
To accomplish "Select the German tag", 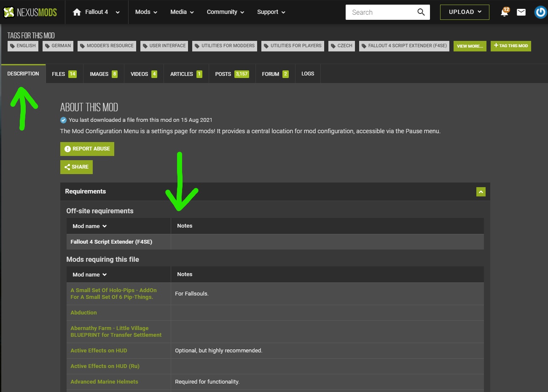I will (x=58, y=46).
